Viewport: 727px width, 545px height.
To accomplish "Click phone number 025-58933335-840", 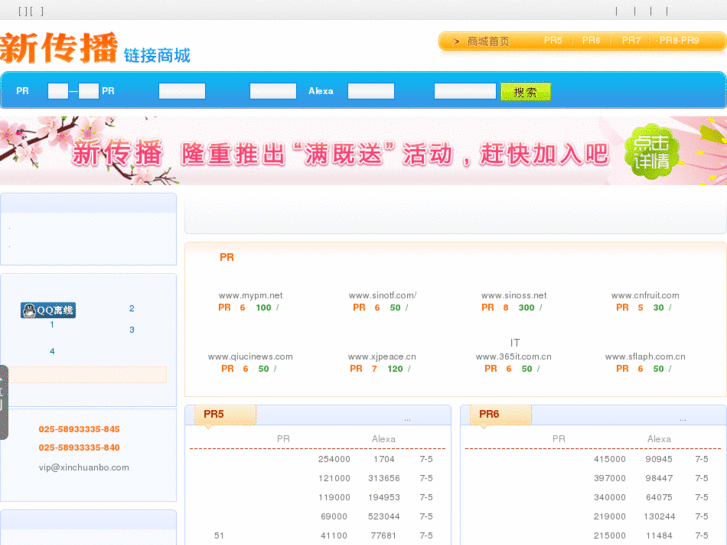I will pyautogui.click(x=79, y=448).
